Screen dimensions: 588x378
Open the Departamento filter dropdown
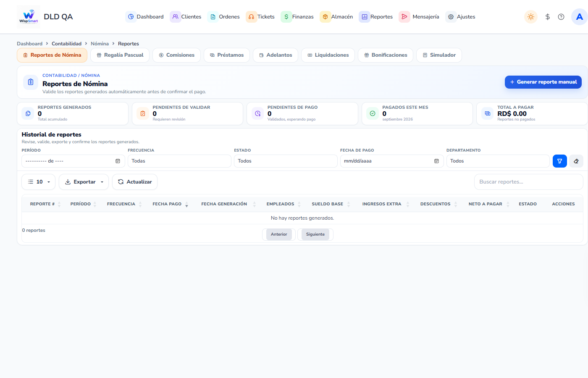click(x=498, y=161)
